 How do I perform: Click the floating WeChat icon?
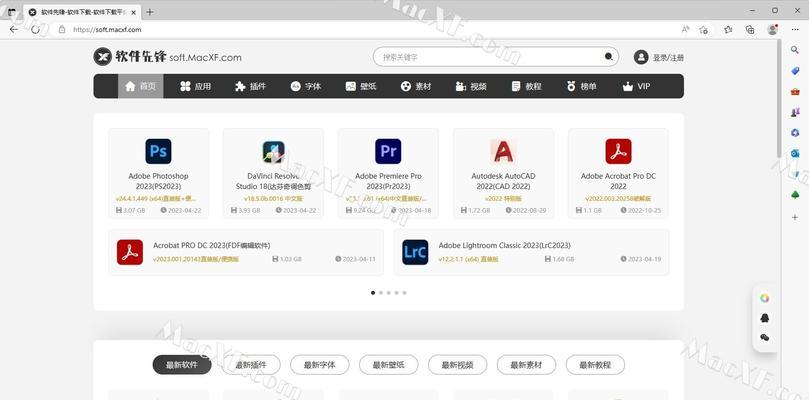[x=765, y=338]
